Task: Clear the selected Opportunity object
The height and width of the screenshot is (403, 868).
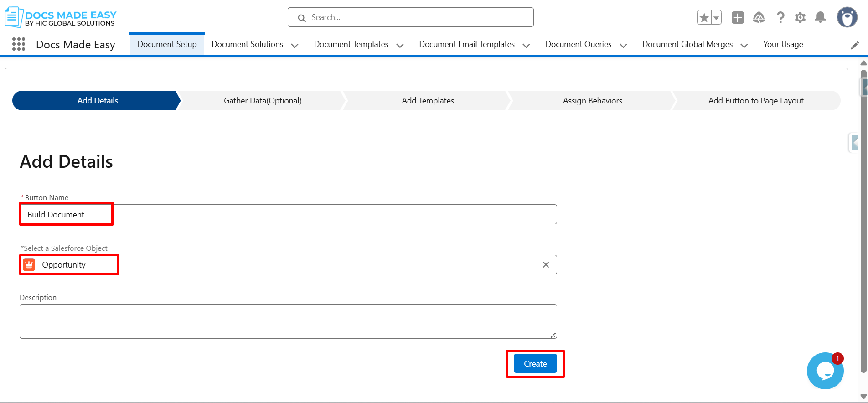Action: click(546, 265)
